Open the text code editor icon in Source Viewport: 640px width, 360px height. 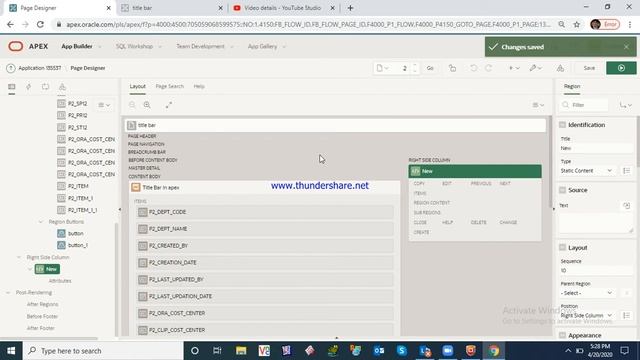click(x=626, y=205)
